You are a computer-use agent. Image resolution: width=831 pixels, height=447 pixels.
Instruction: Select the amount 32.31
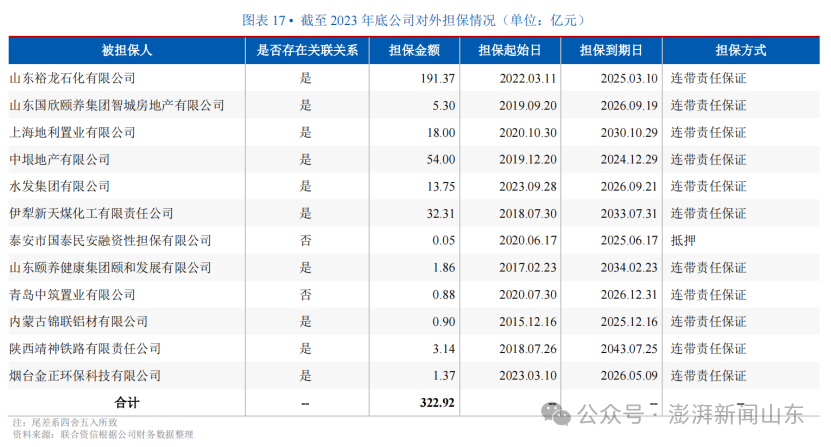[441, 214]
